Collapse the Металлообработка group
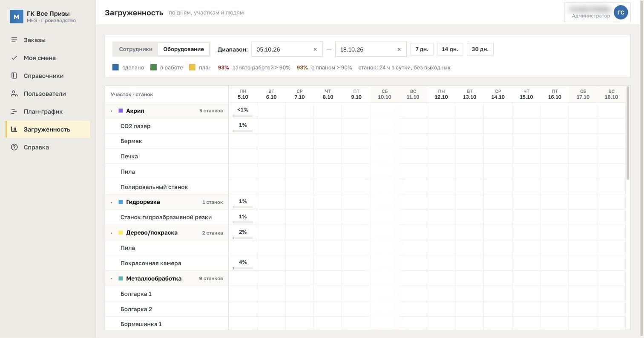This screenshot has width=644, height=338. (x=112, y=279)
